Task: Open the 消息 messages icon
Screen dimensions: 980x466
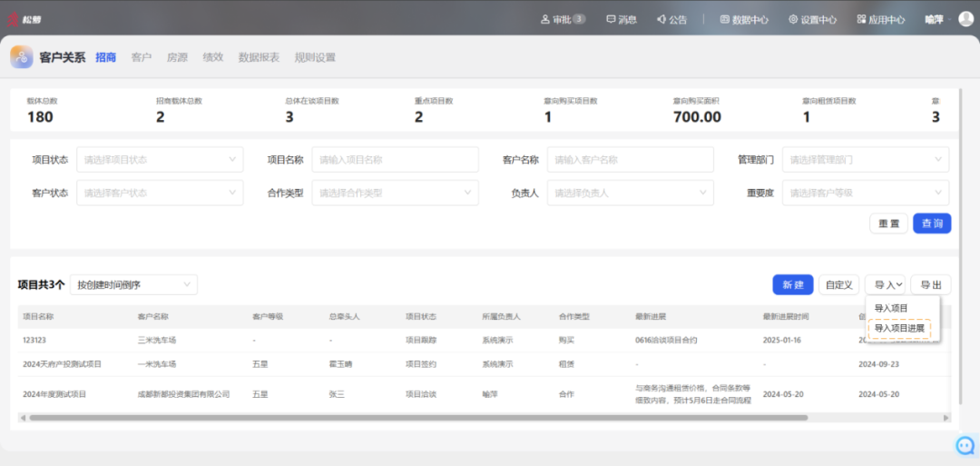Action: [611, 19]
